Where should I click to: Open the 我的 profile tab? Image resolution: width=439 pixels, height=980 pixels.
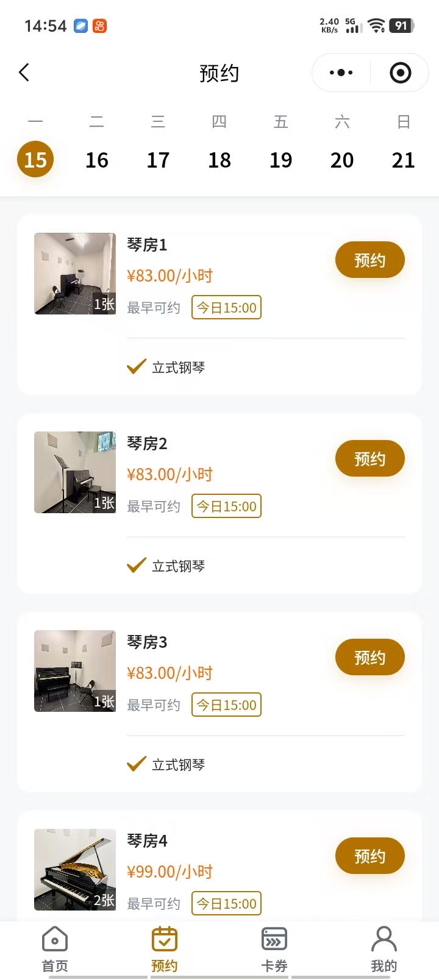(384, 950)
